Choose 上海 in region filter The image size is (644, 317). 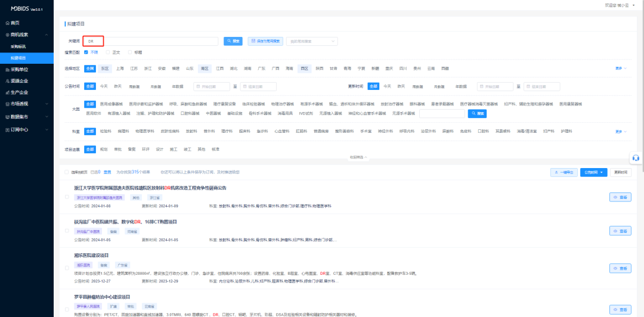click(119, 69)
